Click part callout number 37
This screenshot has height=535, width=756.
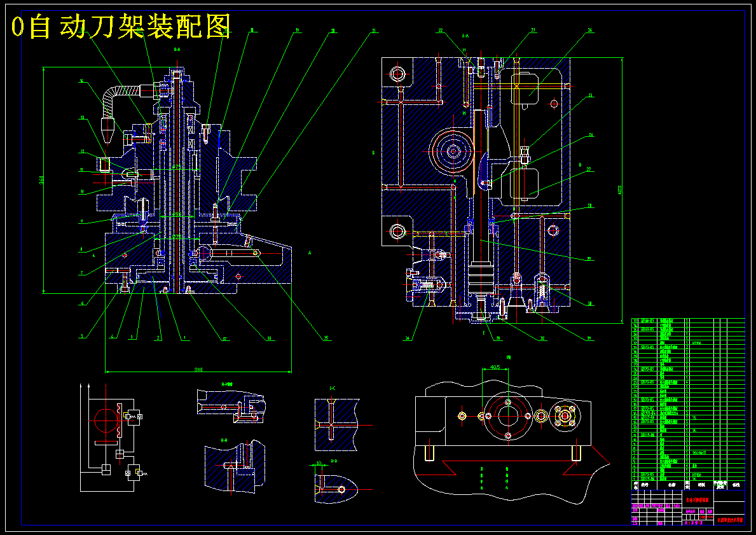224,338
